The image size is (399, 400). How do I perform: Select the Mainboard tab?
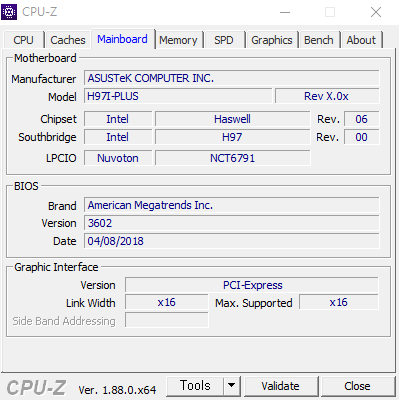tap(122, 39)
